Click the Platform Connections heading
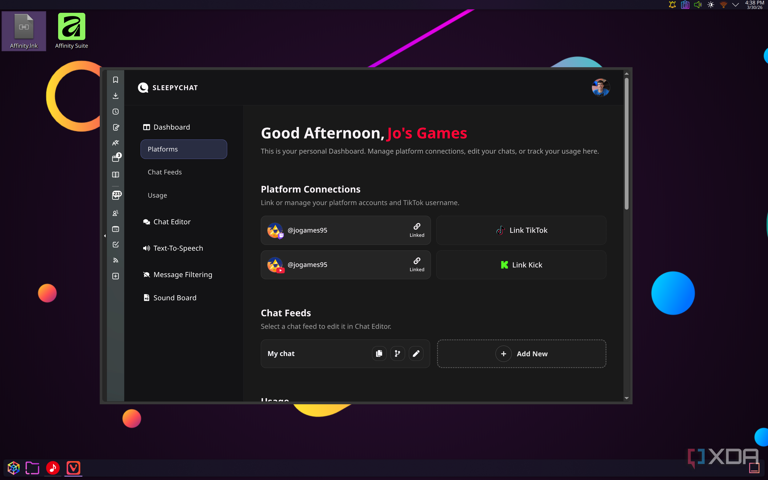This screenshot has width=768, height=480. tap(311, 189)
